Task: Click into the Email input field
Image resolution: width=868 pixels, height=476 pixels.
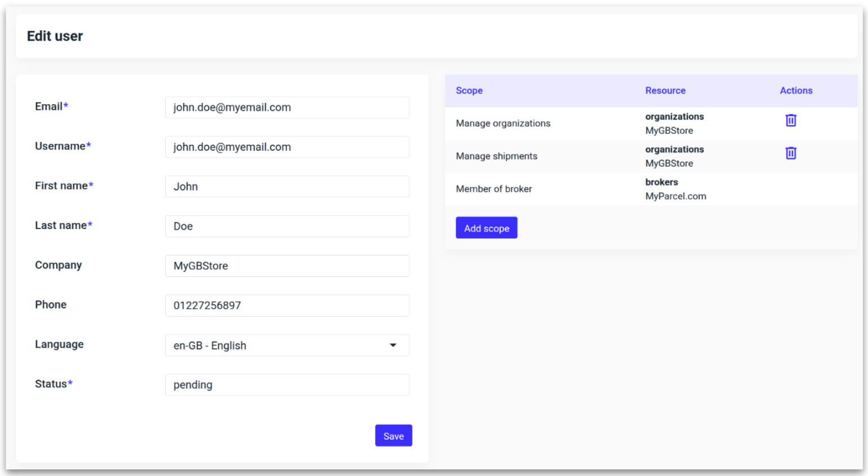Action: coord(287,107)
